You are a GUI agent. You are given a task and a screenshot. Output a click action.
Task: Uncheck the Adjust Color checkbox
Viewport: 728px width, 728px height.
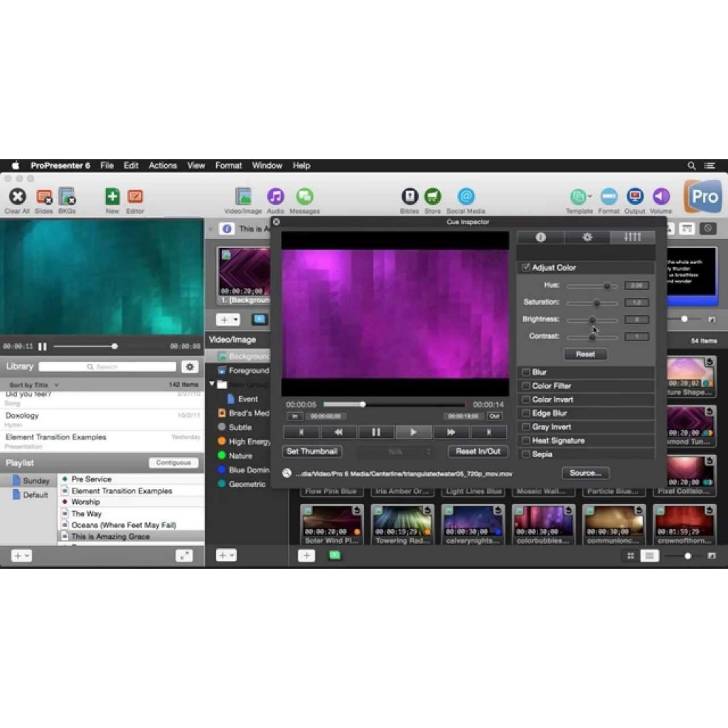click(526, 268)
